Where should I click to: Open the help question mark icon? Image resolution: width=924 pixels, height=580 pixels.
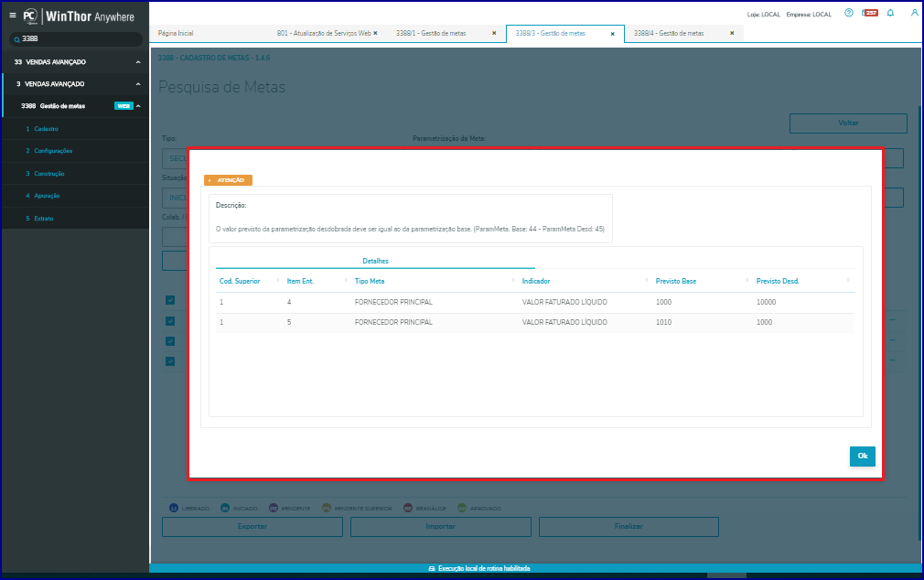[849, 13]
